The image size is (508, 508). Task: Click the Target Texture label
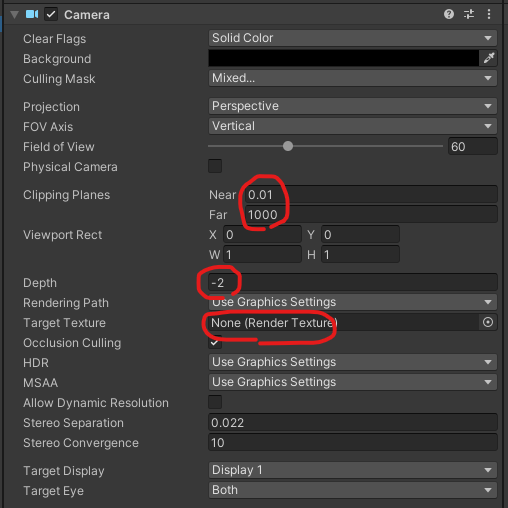click(64, 323)
